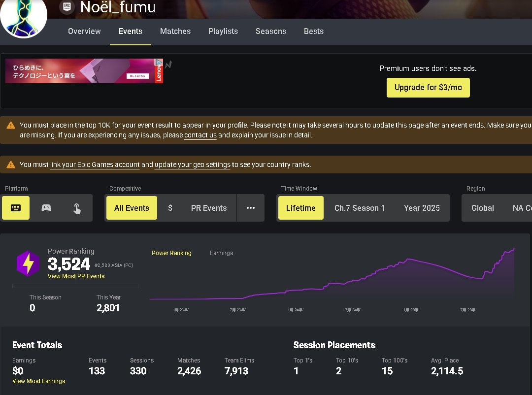
Task: Switch to the Playlists tab
Action: tap(223, 31)
